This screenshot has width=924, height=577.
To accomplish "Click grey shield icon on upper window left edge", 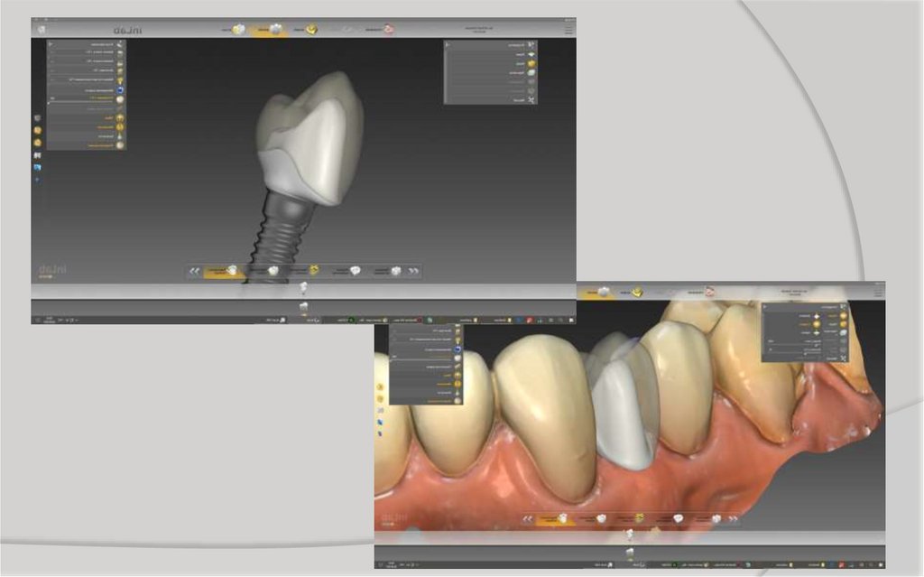I will (38, 118).
